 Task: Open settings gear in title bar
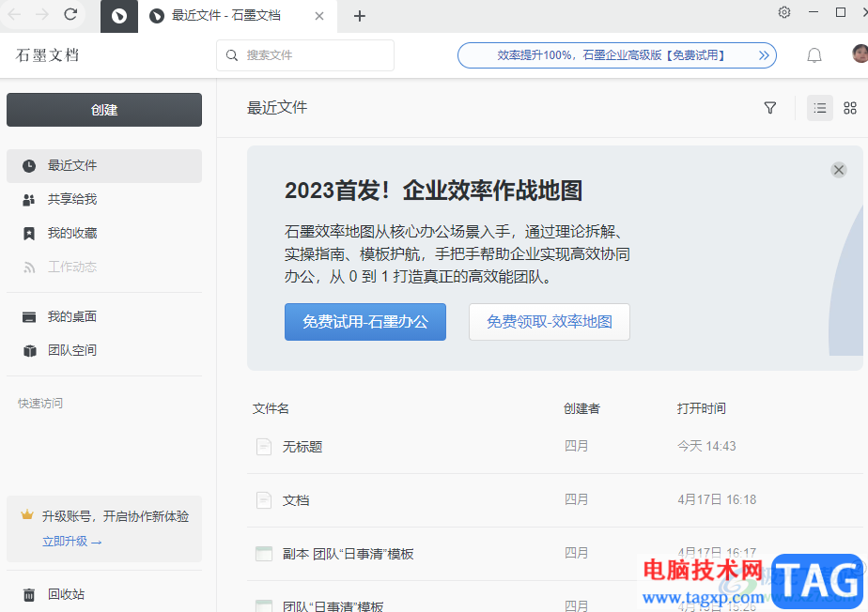click(x=784, y=13)
